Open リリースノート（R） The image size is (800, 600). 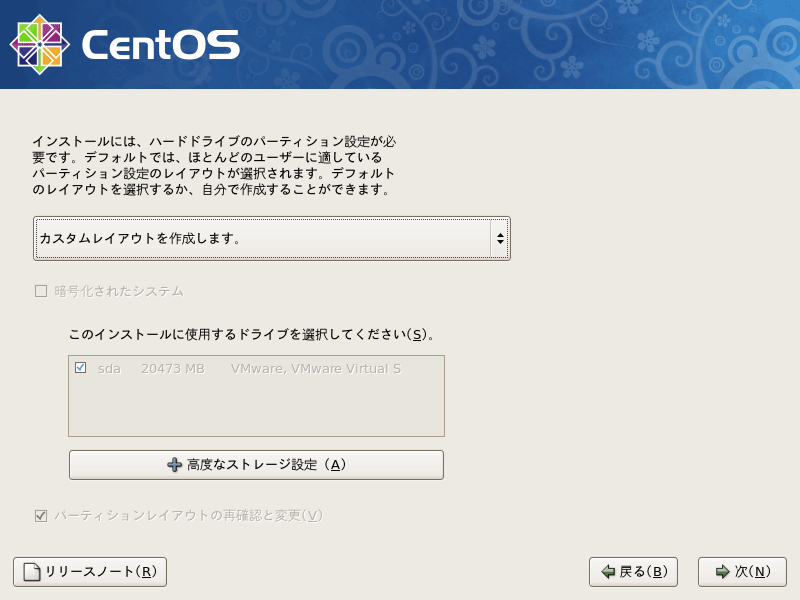point(88,572)
